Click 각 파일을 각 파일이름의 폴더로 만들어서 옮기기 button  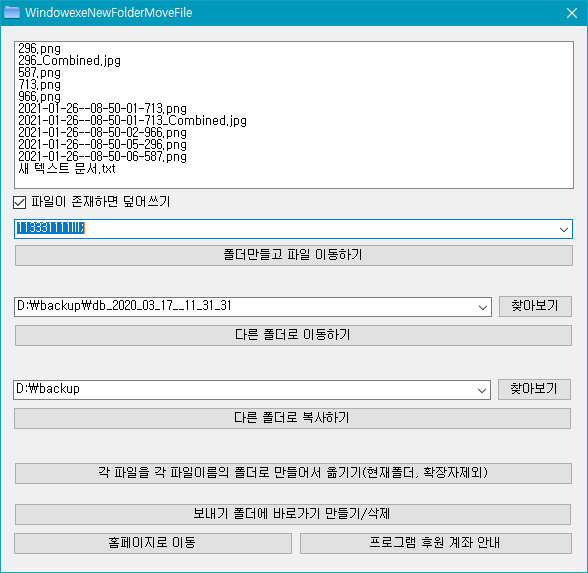293,473
